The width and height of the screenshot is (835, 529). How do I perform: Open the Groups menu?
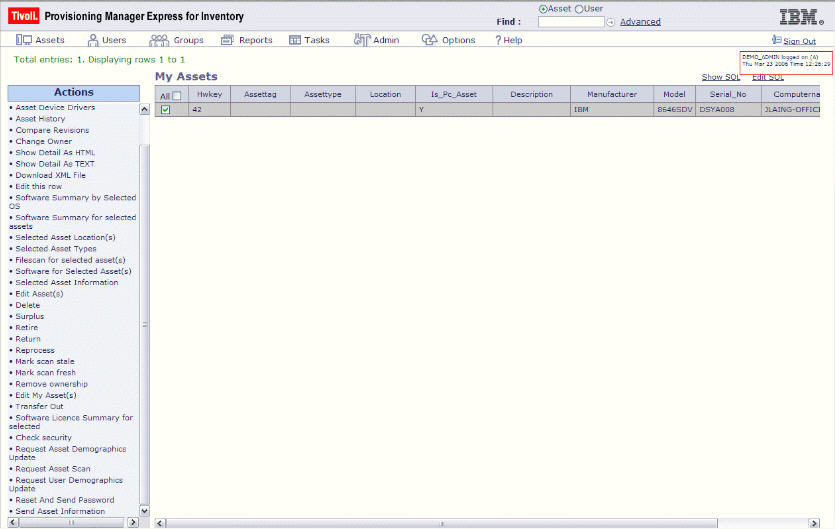189,40
